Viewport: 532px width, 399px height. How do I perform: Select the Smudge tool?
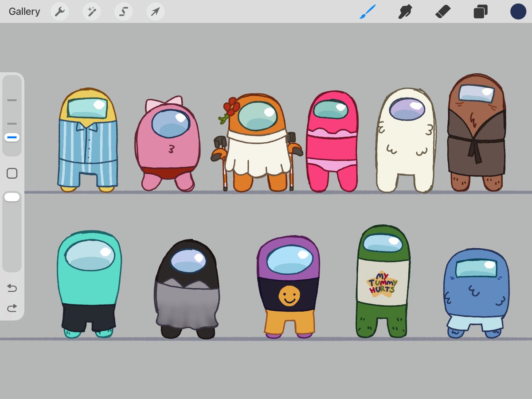pos(405,12)
